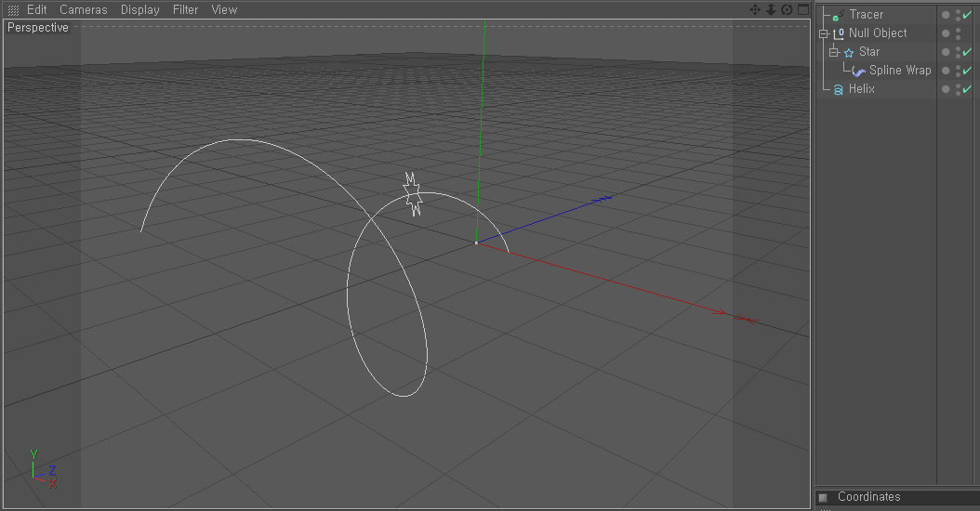980x511 pixels.
Task: Open the Filter menu
Action: click(x=185, y=10)
